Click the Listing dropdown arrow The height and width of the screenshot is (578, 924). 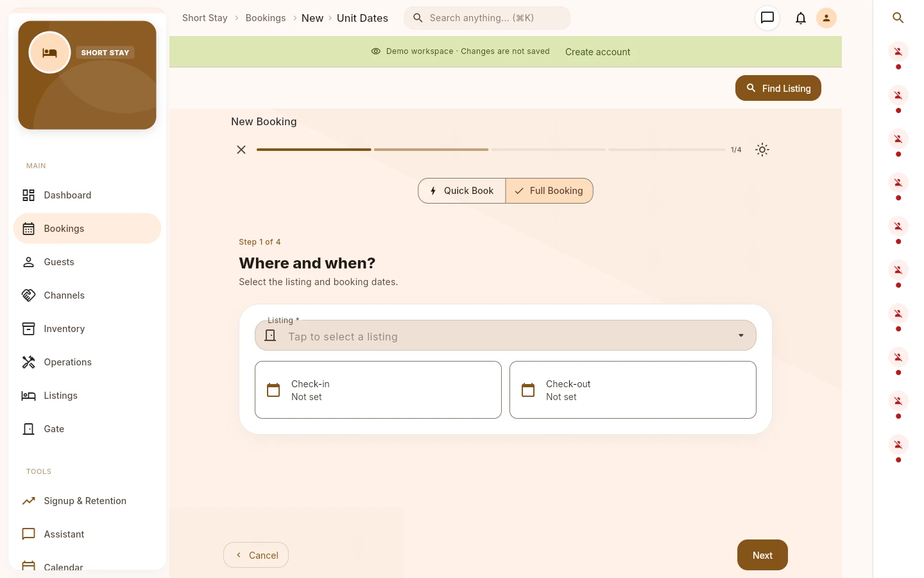coord(741,335)
